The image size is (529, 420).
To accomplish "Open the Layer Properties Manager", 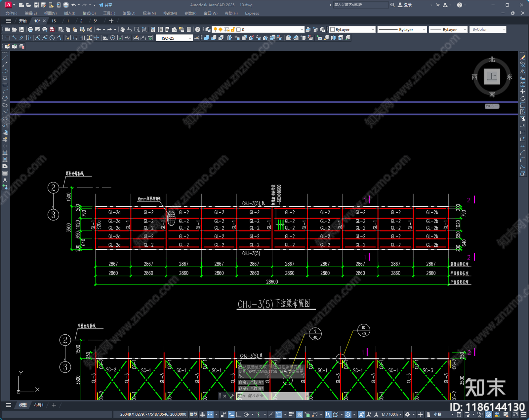I will pos(208,29).
